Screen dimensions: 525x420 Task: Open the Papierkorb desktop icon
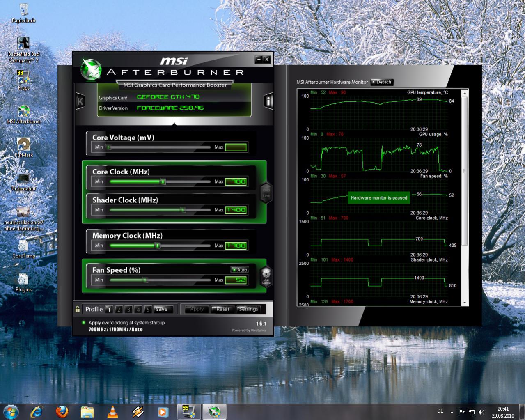tap(23, 13)
